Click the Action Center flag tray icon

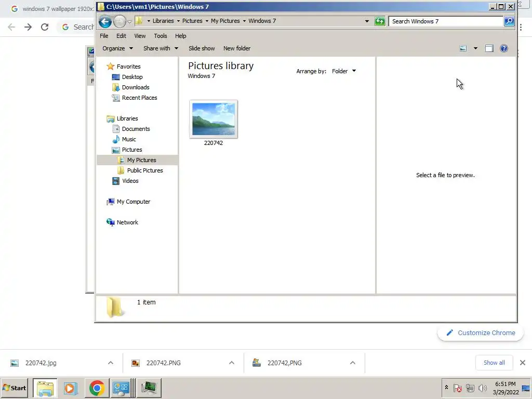[x=457, y=388]
